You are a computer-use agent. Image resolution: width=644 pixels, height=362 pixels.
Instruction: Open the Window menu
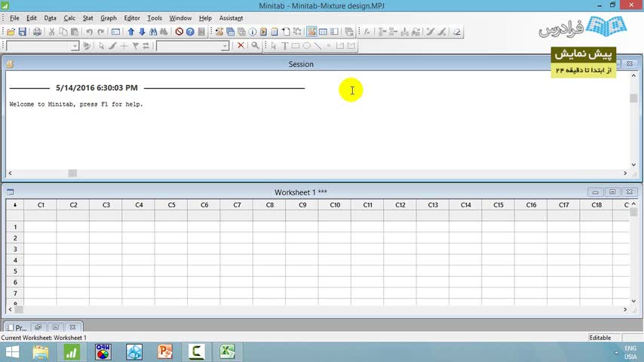(x=180, y=18)
